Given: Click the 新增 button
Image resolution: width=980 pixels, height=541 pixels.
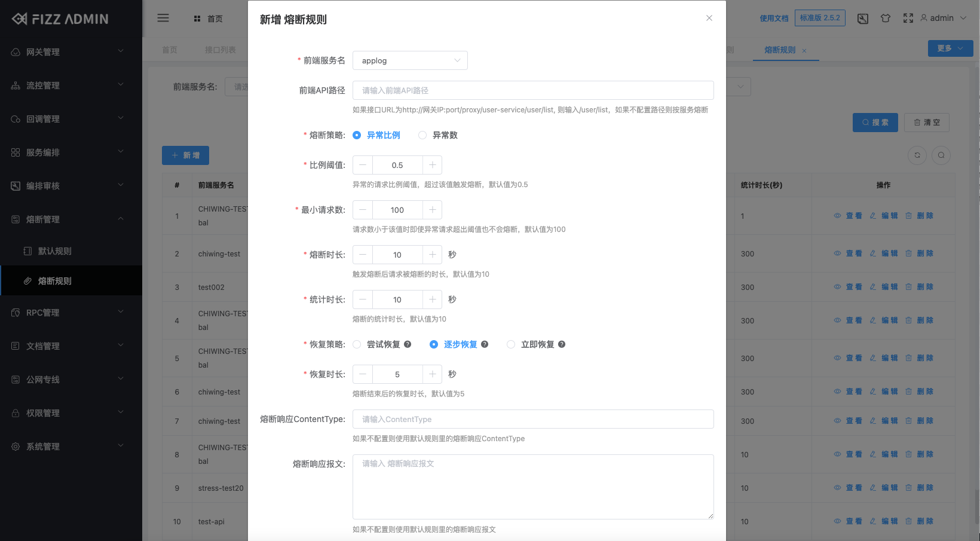Looking at the screenshot, I should pyautogui.click(x=185, y=155).
